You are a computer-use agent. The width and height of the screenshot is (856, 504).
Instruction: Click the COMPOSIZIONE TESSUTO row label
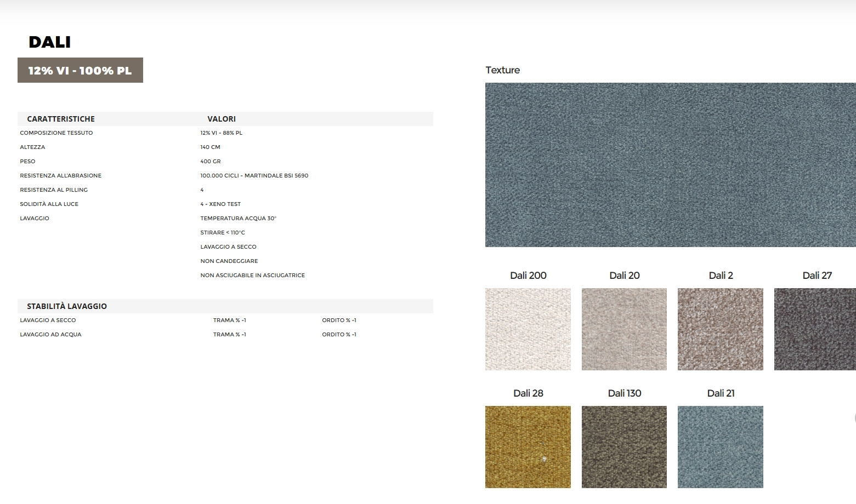56,133
